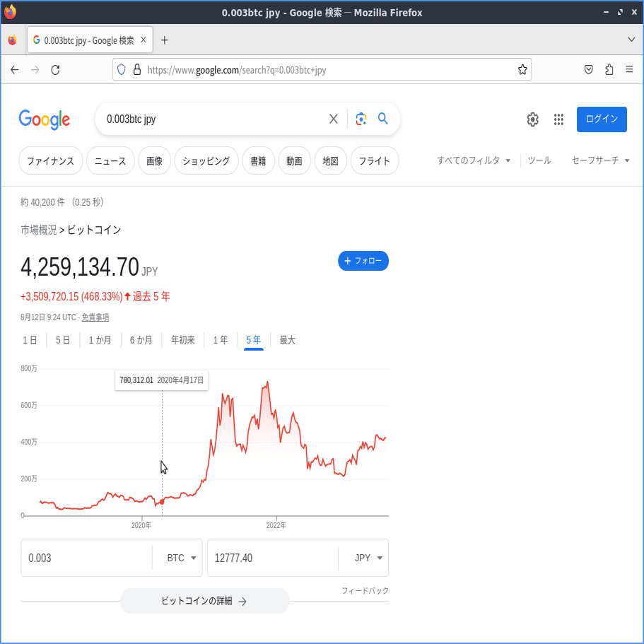Click the ログイン sign-in button
This screenshot has height=644, width=644.
click(x=602, y=119)
